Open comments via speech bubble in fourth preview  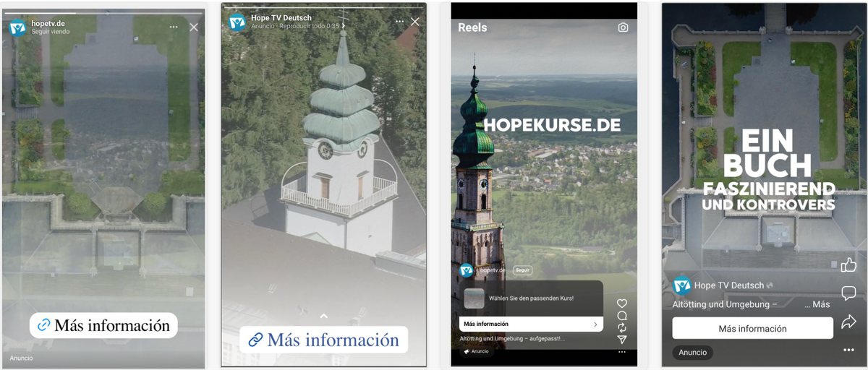[x=848, y=293]
